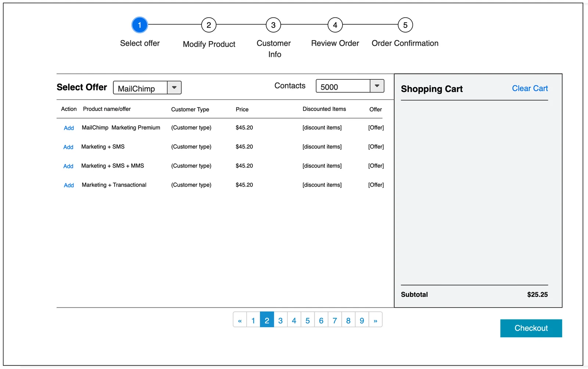
Task: Switch to page 6
Action: [321, 320]
